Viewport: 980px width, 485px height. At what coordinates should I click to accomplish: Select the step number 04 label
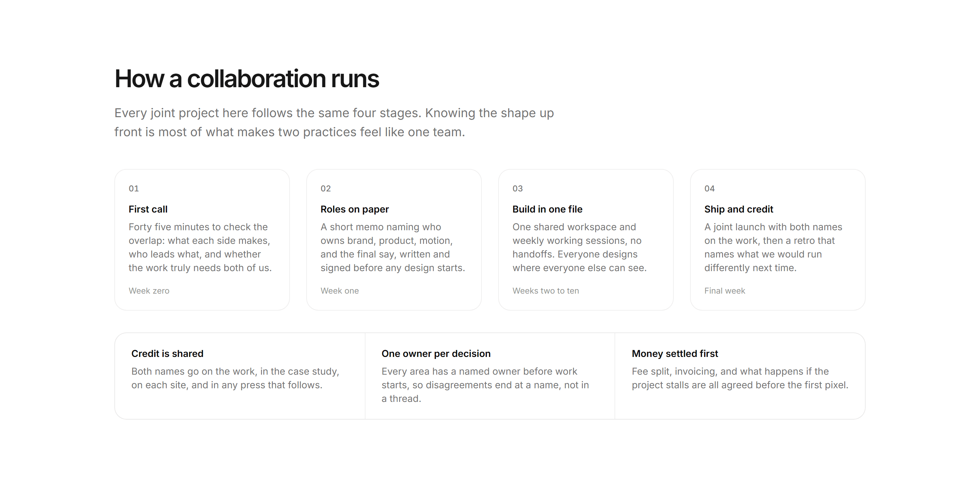(709, 188)
